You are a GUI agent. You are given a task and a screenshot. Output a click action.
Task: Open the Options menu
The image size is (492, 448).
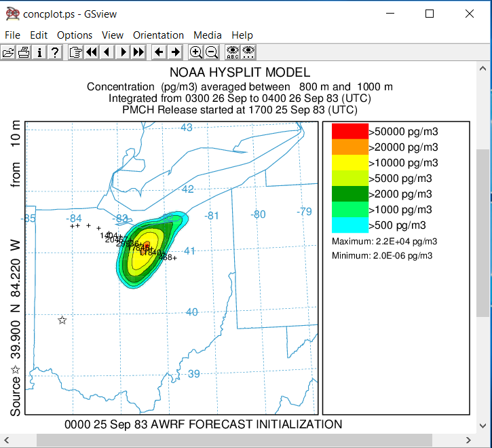click(x=75, y=35)
